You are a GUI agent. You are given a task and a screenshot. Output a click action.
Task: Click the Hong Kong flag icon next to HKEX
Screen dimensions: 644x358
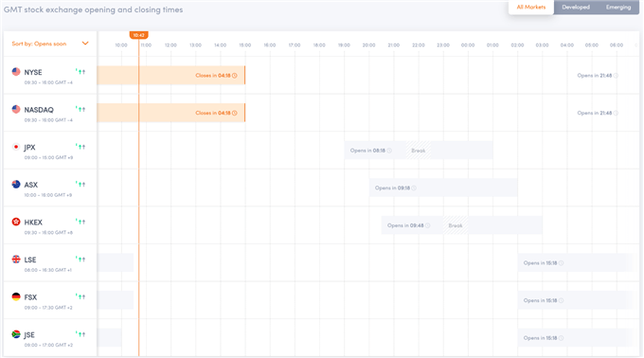(x=16, y=222)
